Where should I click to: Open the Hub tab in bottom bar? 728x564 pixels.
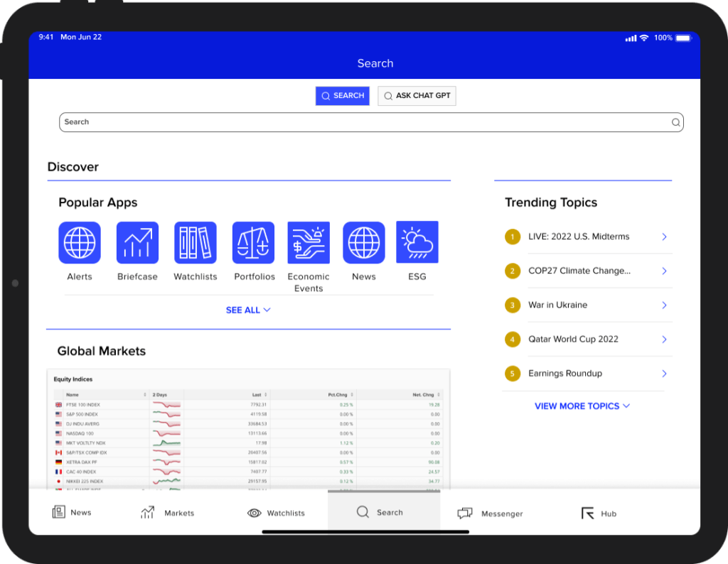(599, 513)
